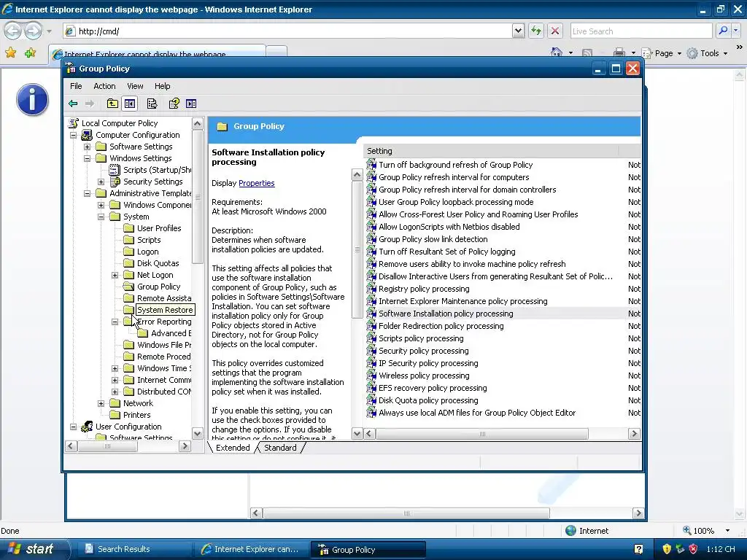Select the User Profiles folder
Image resolution: width=747 pixels, height=560 pixels.
152,228
